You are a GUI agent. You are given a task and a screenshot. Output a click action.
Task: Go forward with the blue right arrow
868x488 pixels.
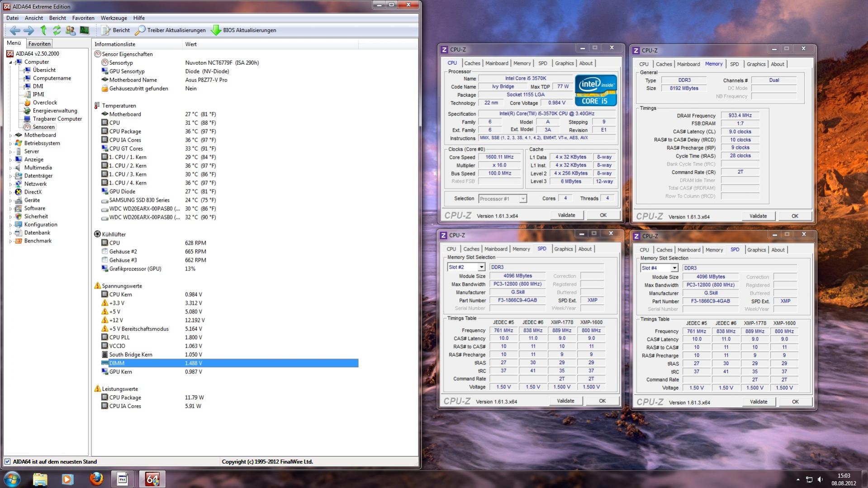[28, 30]
